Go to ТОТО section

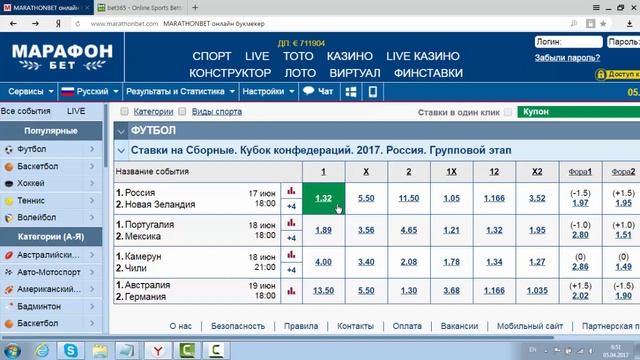[298, 56]
